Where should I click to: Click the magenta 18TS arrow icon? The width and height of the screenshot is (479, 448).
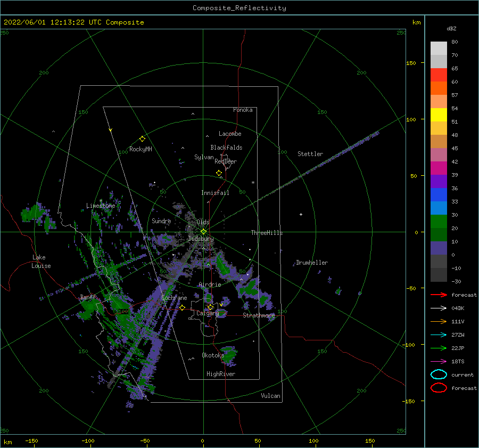click(439, 362)
